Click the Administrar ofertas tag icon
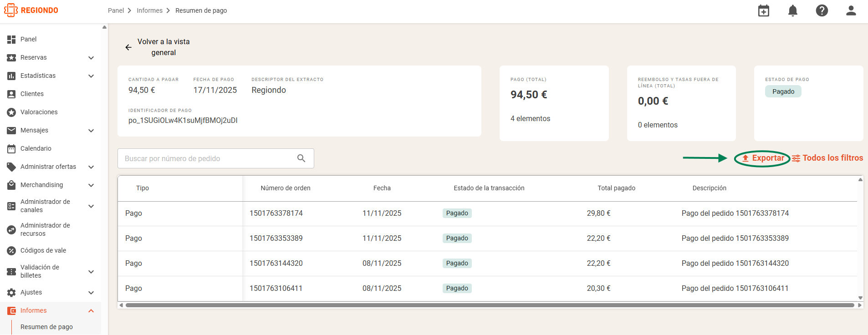This screenshot has width=868, height=335. (x=11, y=167)
